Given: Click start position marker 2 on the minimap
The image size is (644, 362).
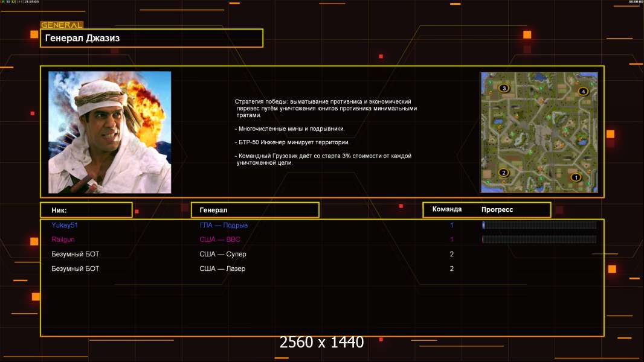Looking at the screenshot, I should tap(504, 173).
